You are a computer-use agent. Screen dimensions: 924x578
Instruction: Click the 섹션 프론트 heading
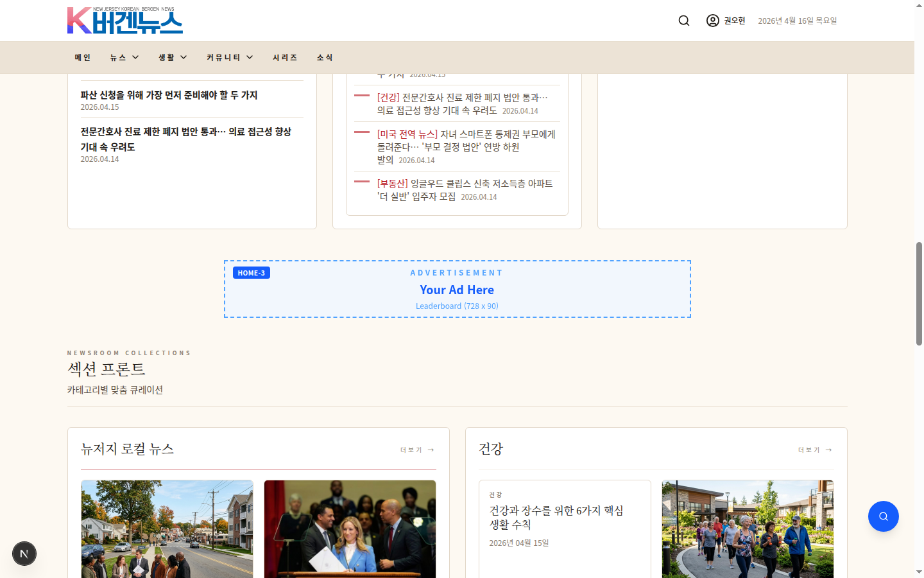click(x=107, y=369)
